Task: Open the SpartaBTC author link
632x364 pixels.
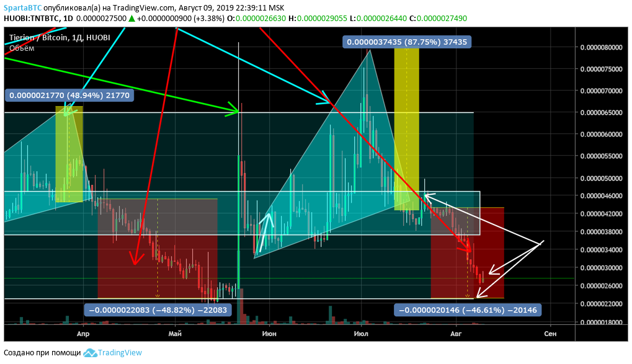Action: tap(22, 7)
